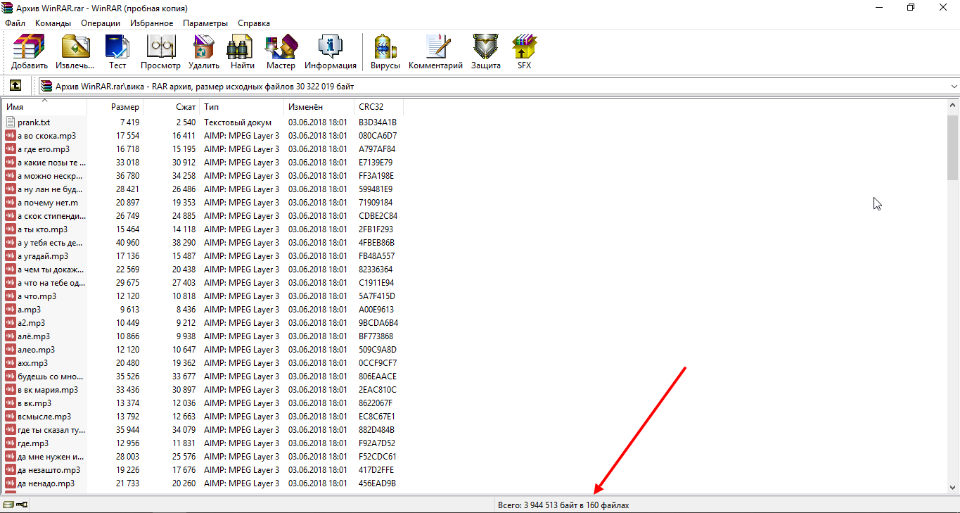This screenshot has height=513, width=960.
Task: Select file "а что.mp3"
Action: [37, 296]
